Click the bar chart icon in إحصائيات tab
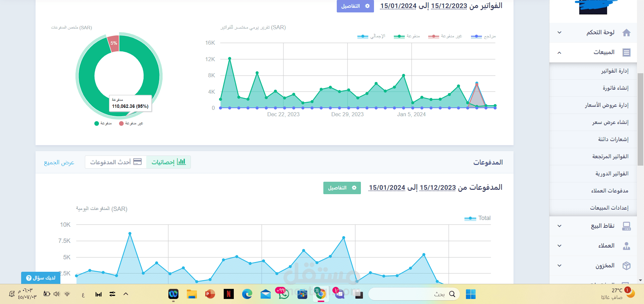The image size is (644, 304). [181, 162]
